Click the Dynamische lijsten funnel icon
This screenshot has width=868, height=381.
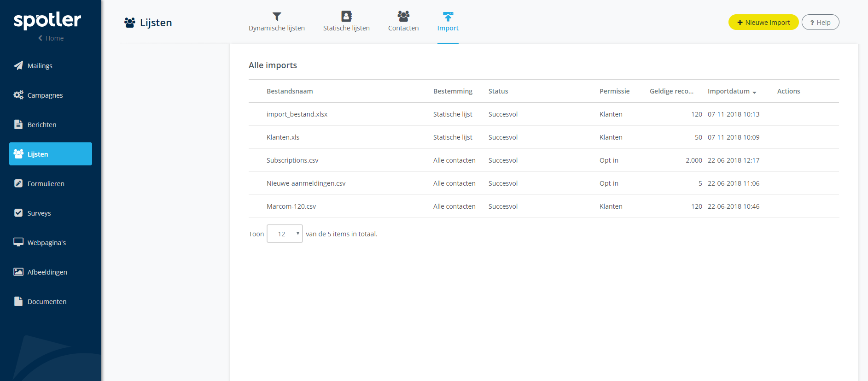tap(277, 17)
